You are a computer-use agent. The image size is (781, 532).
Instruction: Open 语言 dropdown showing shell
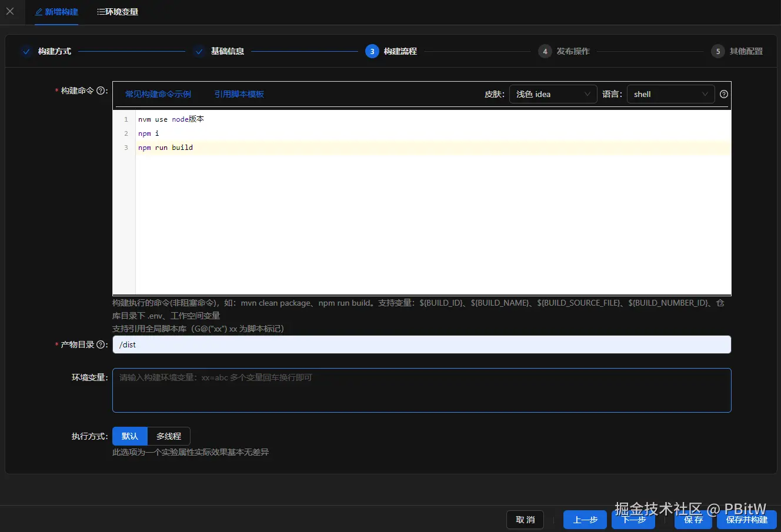(x=670, y=94)
